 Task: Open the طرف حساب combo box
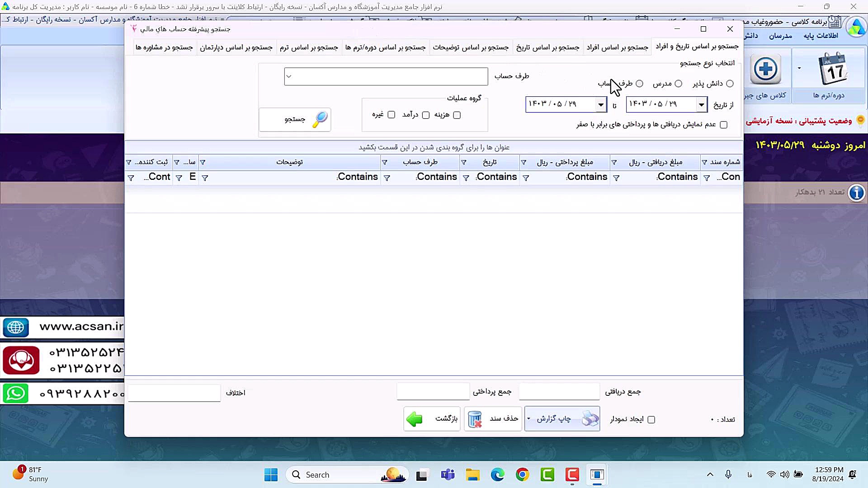386,76
